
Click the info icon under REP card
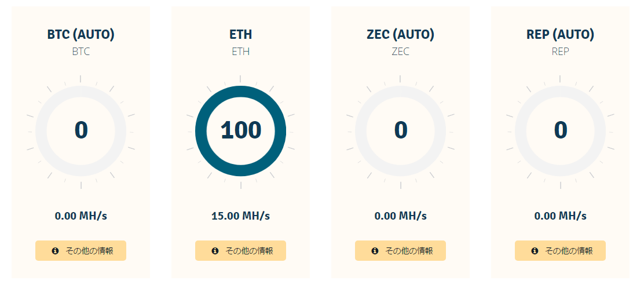[x=535, y=251]
